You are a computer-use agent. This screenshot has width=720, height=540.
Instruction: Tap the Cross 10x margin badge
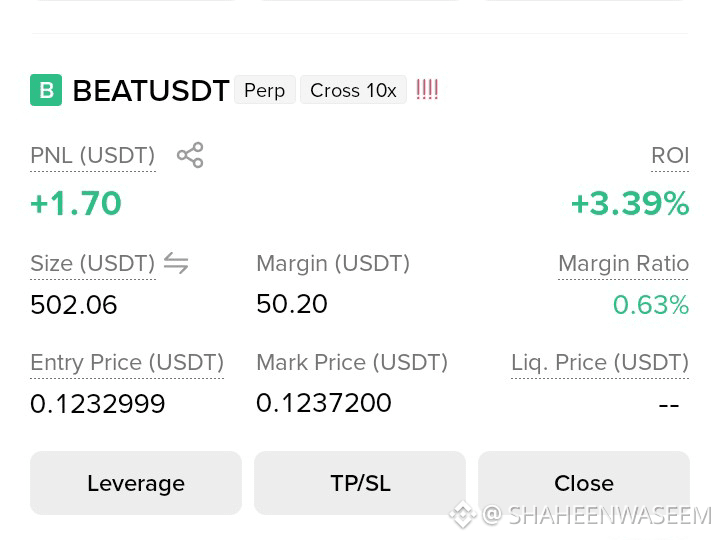353,90
